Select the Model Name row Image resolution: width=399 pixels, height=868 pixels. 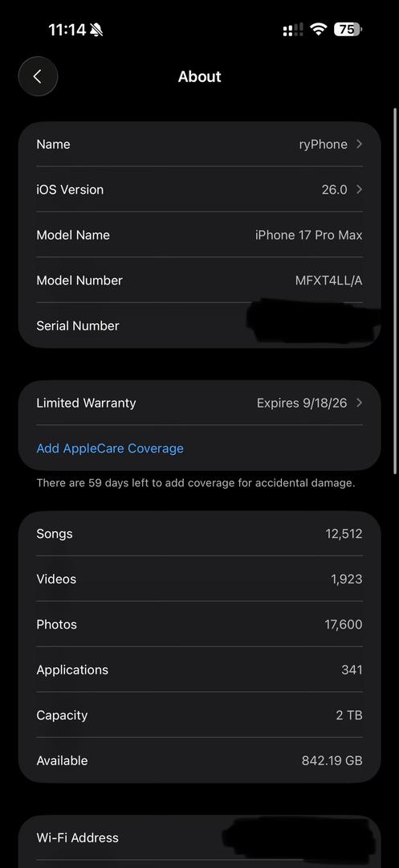pyautogui.click(x=199, y=235)
